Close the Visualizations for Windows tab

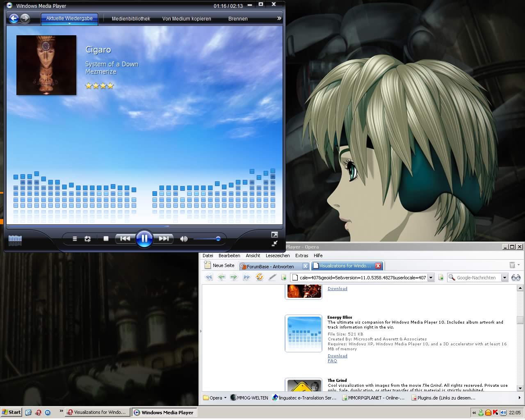[x=378, y=266]
